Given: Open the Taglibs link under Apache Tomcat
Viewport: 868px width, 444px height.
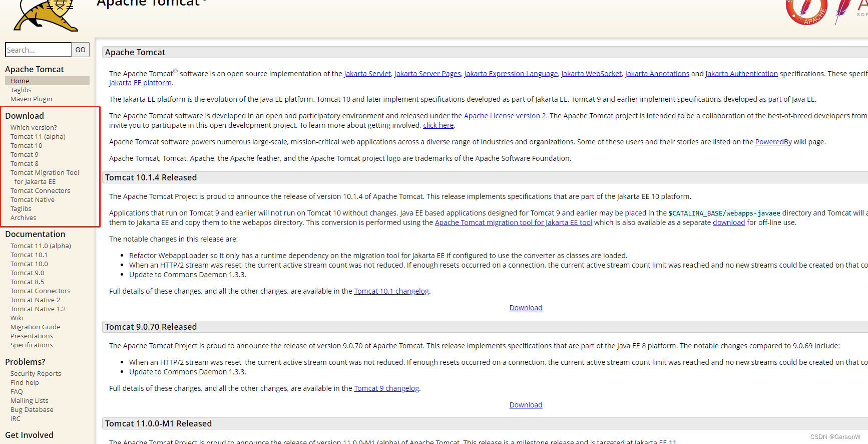Looking at the screenshot, I should tap(21, 90).
